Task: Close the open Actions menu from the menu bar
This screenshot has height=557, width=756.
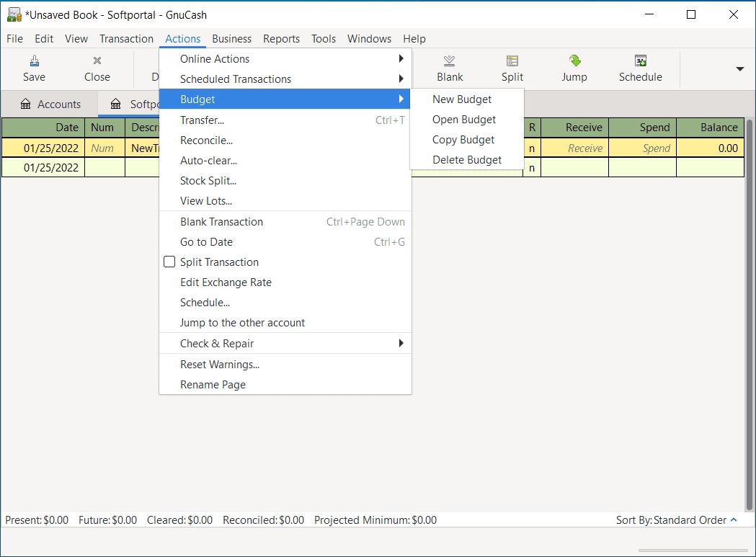Action: pos(183,39)
